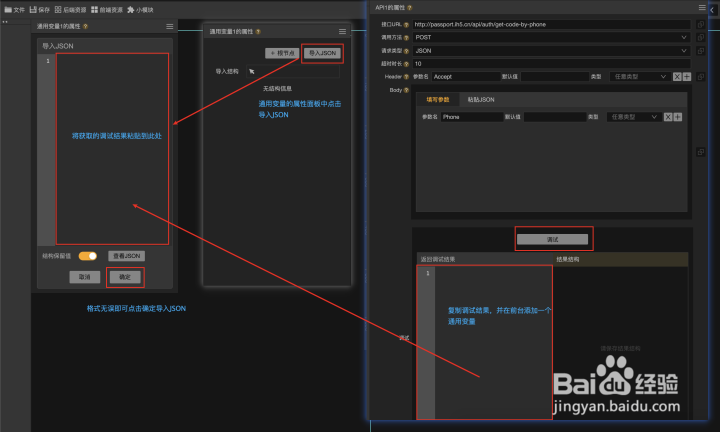Click the 查看JSON button

pyautogui.click(x=126, y=256)
